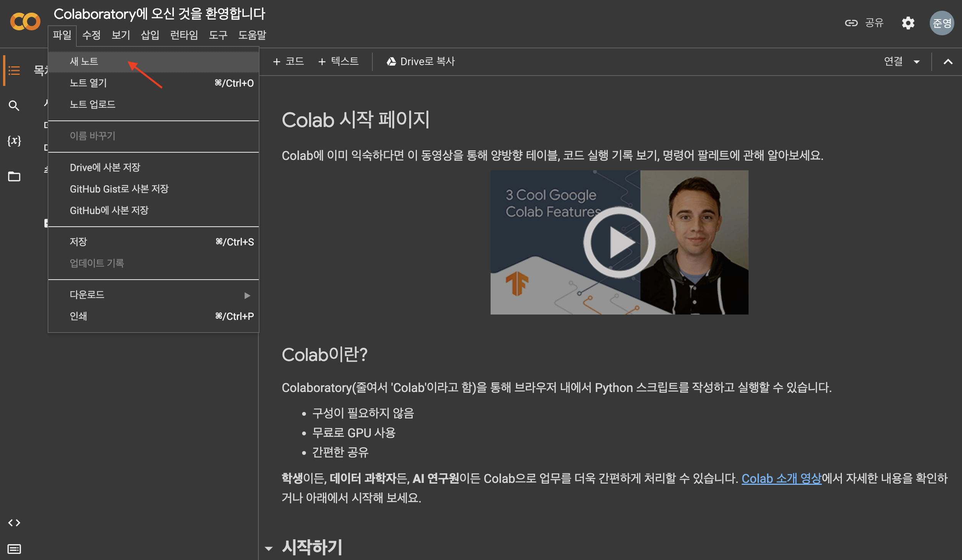Image resolution: width=962 pixels, height=560 pixels.
Task: Click the Drive로 복사 button
Action: pos(421,61)
